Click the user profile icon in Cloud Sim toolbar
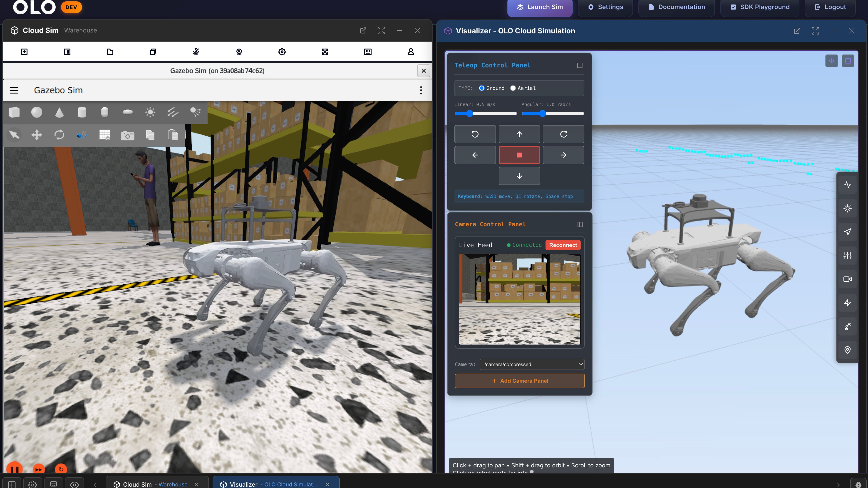This screenshot has height=488, width=868. pyautogui.click(x=411, y=52)
